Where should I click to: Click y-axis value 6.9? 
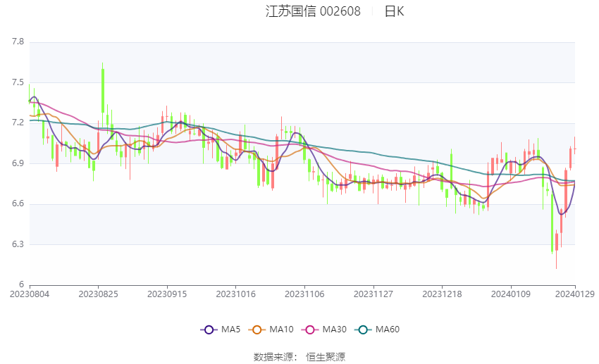pos(18,163)
